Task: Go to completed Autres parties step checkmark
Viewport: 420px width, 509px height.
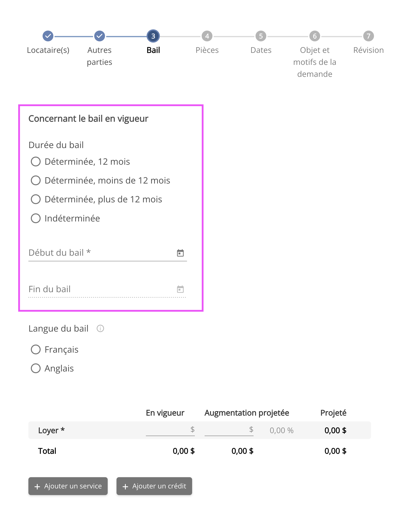Action: click(x=99, y=36)
